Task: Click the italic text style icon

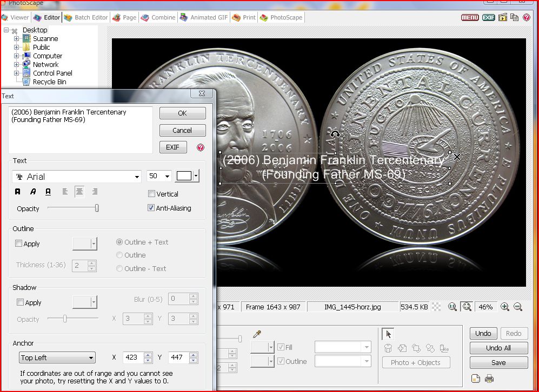Action: pyautogui.click(x=33, y=192)
